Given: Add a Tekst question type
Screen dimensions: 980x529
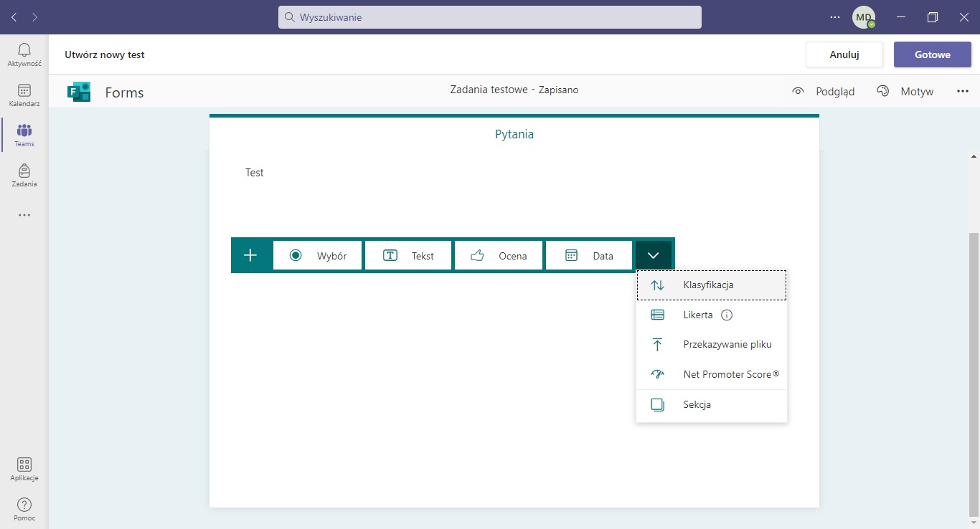Looking at the screenshot, I should 409,255.
